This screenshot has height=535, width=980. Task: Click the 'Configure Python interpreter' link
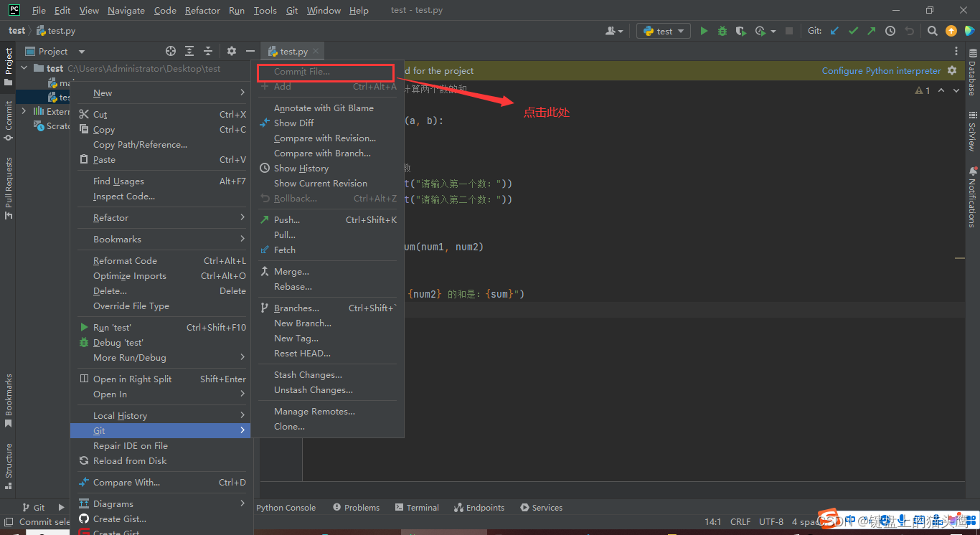click(x=881, y=70)
